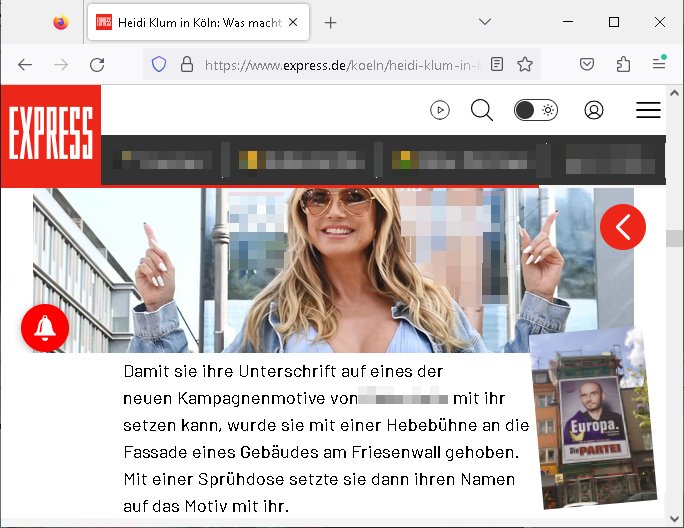The height and width of the screenshot is (528, 684).
Task: Open the Firefox application menu
Action: [658, 64]
